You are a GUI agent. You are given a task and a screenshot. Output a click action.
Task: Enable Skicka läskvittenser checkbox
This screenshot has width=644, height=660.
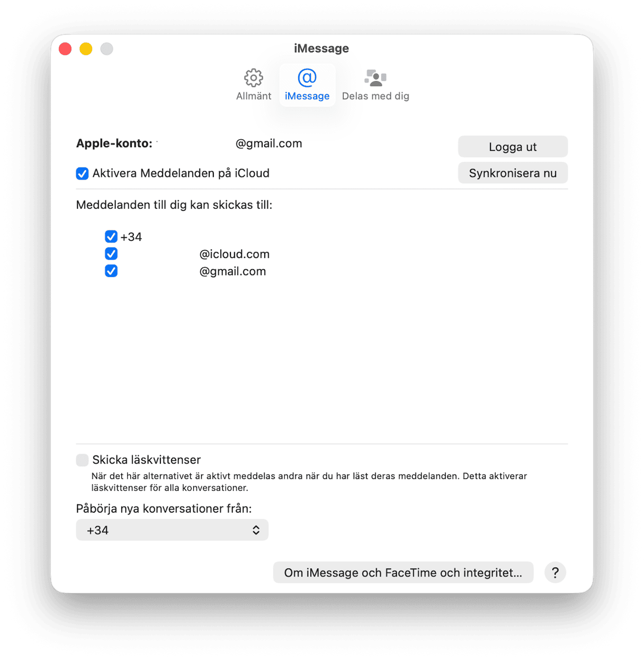(82, 460)
